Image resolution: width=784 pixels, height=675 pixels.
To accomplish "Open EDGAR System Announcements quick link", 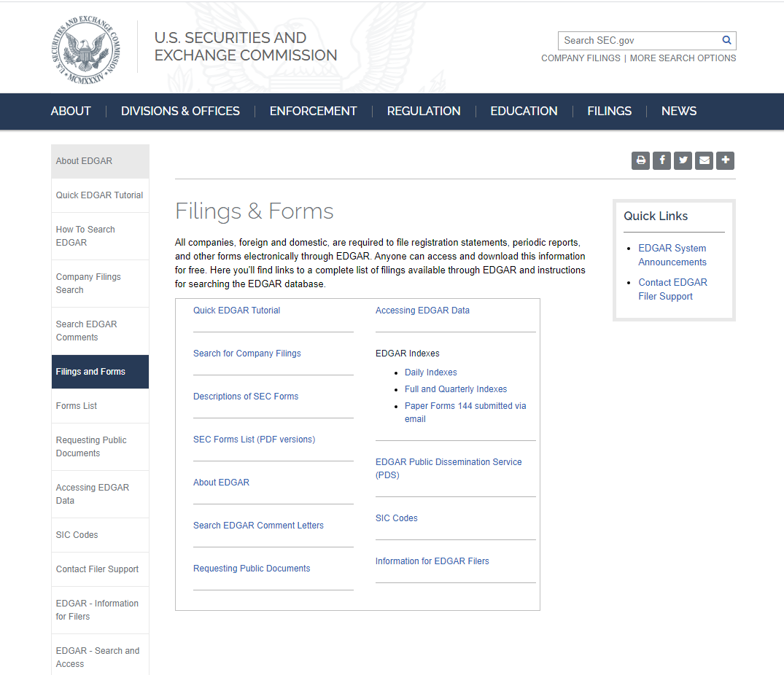I will coord(672,255).
